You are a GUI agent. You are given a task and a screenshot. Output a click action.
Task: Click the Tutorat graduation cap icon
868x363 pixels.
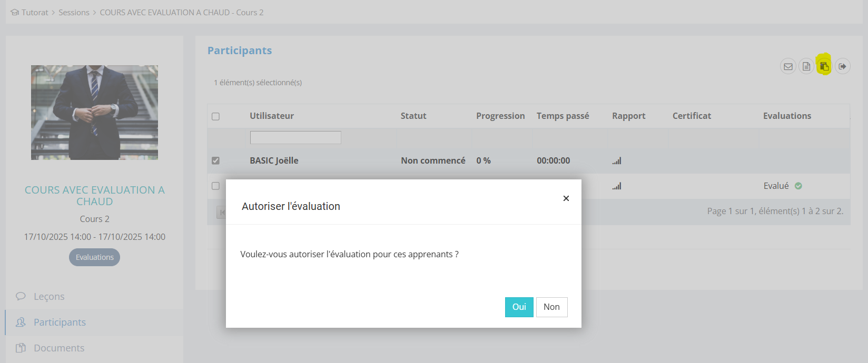pos(15,12)
